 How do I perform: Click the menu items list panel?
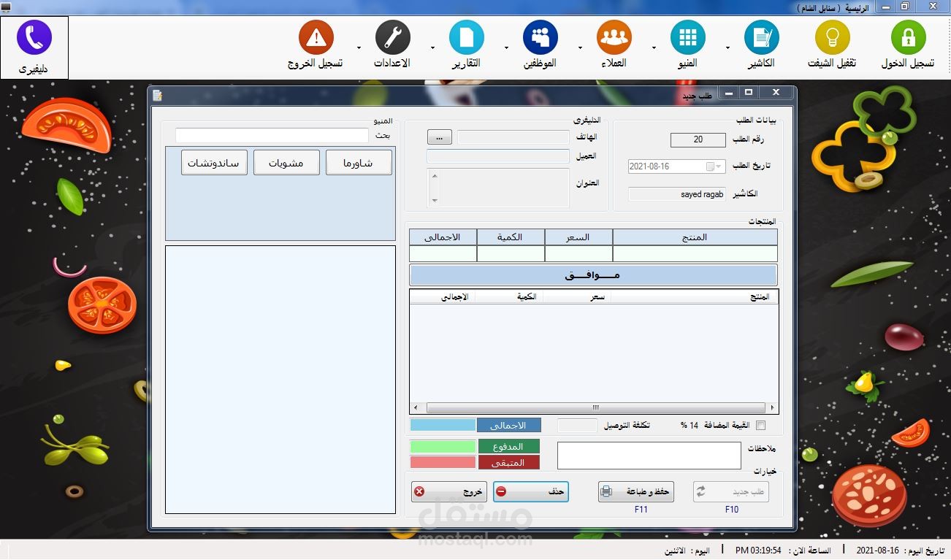click(280, 380)
